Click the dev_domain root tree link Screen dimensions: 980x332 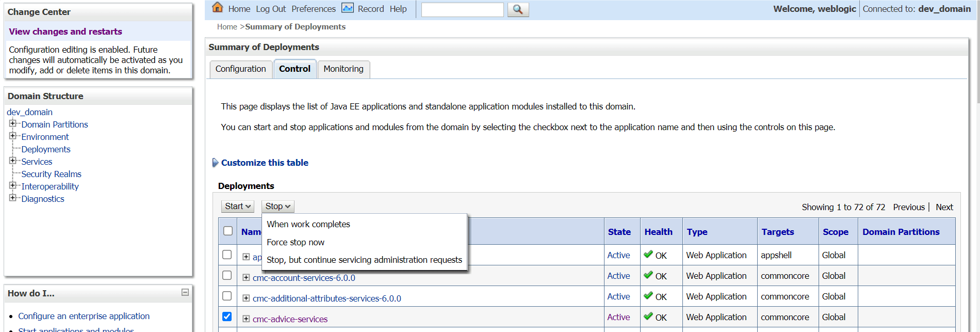29,112
